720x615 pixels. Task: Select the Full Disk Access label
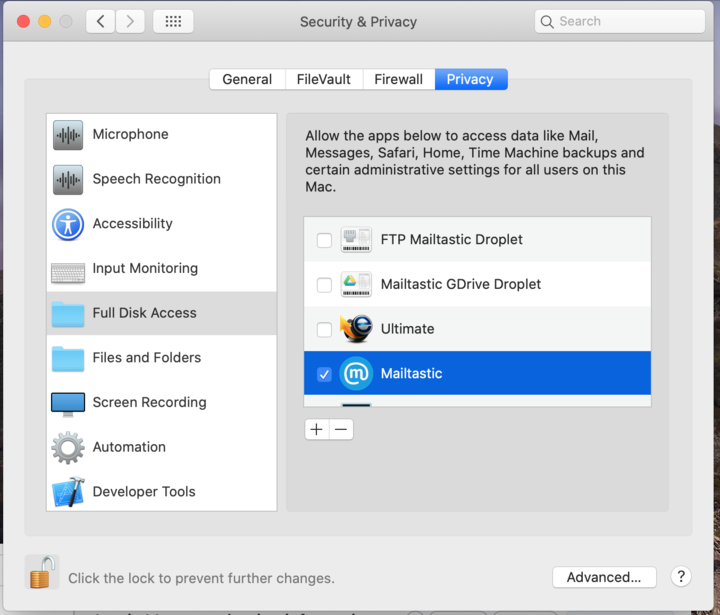pos(144,313)
